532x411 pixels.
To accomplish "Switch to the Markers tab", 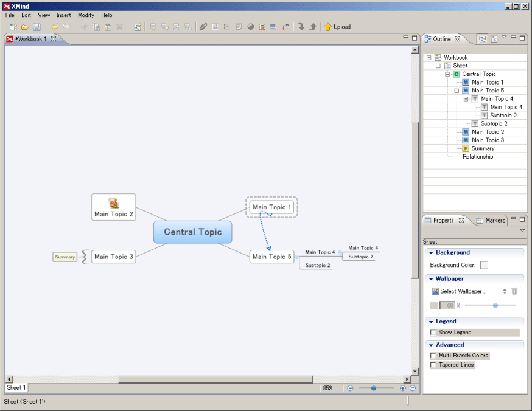I will (x=491, y=220).
